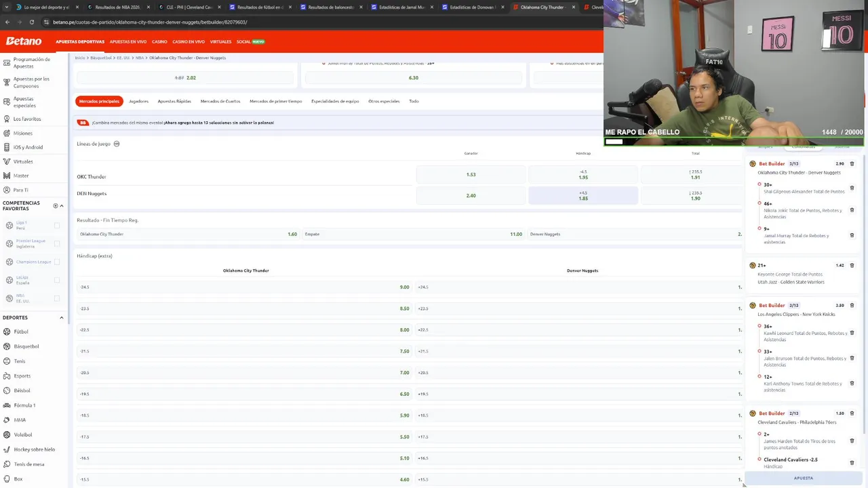Remove Kawhi Leonard 36+ selection
This screenshot has height=488, width=868.
[x=852, y=333]
